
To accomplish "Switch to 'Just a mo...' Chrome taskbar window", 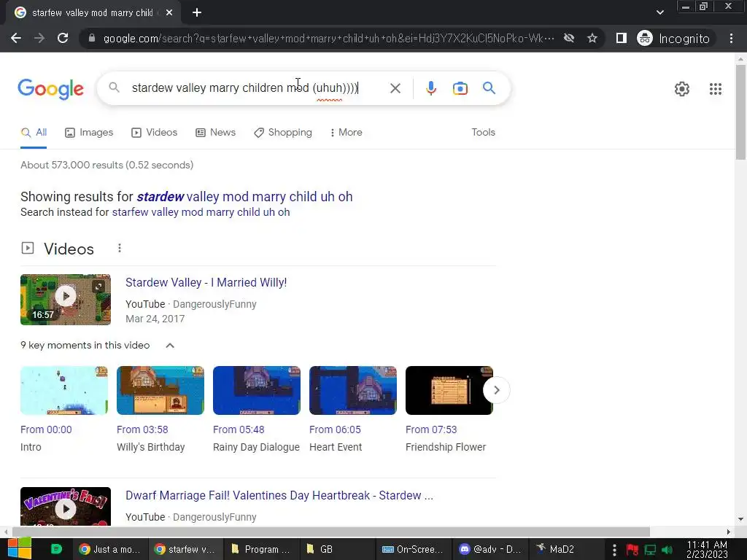I will click(109, 550).
